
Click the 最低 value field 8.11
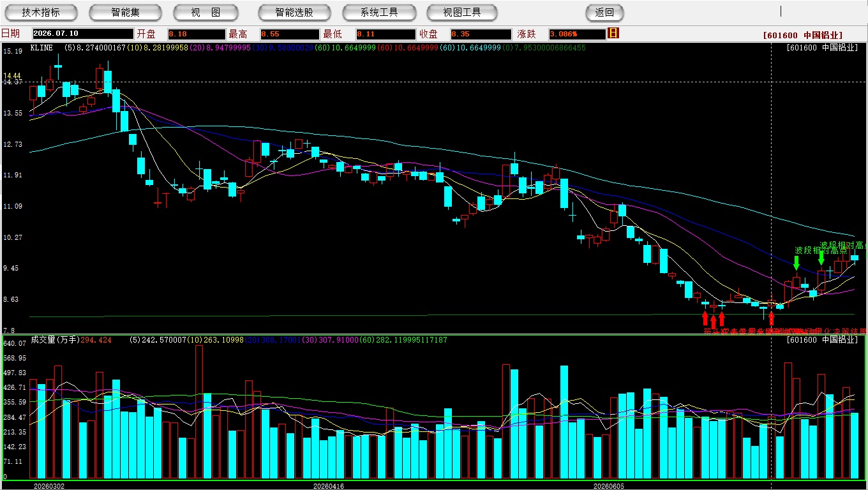(385, 34)
